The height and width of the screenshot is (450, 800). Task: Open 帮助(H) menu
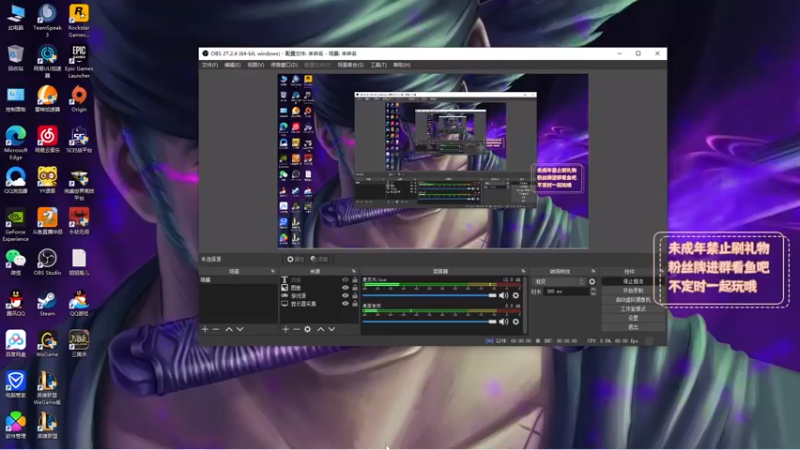coord(402,65)
